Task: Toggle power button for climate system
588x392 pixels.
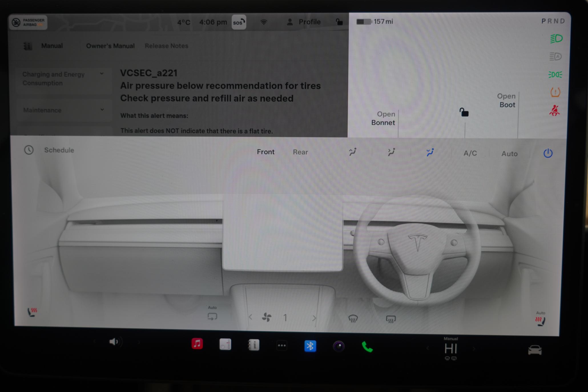Action: point(548,153)
